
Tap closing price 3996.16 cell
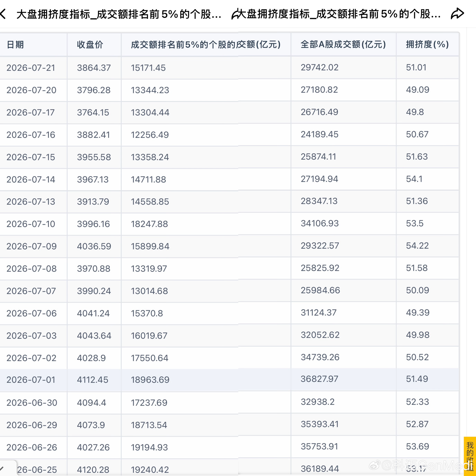(93, 224)
